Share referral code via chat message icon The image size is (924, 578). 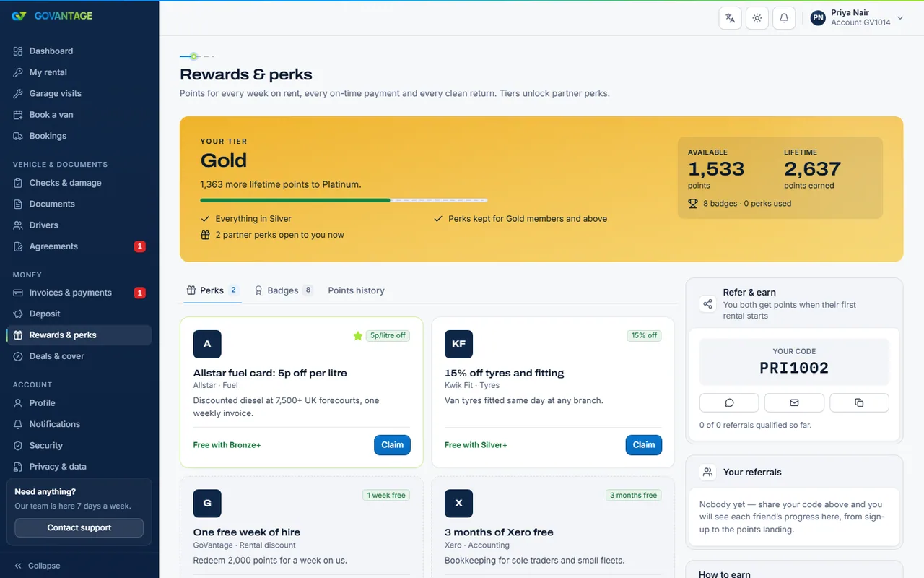[729, 402]
